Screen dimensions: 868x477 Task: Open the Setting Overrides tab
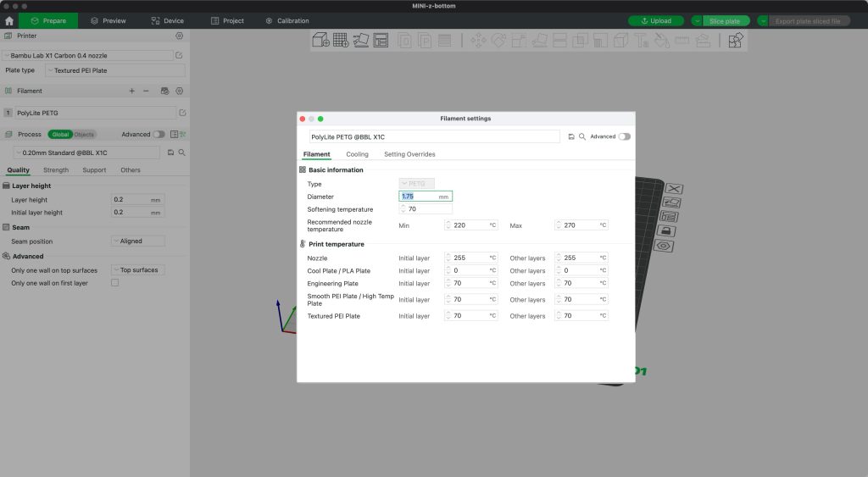tap(409, 154)
